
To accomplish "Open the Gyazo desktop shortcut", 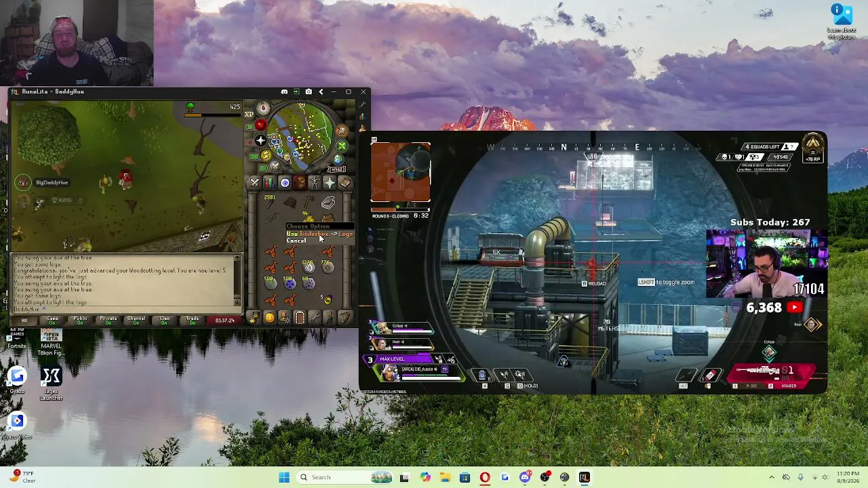I will (x=17, y=380).
